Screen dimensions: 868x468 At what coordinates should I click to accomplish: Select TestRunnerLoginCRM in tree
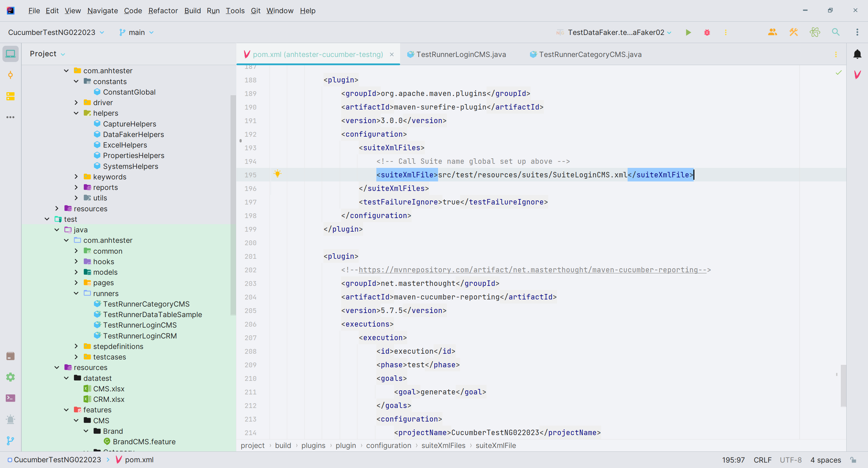(x=140, y=336)
